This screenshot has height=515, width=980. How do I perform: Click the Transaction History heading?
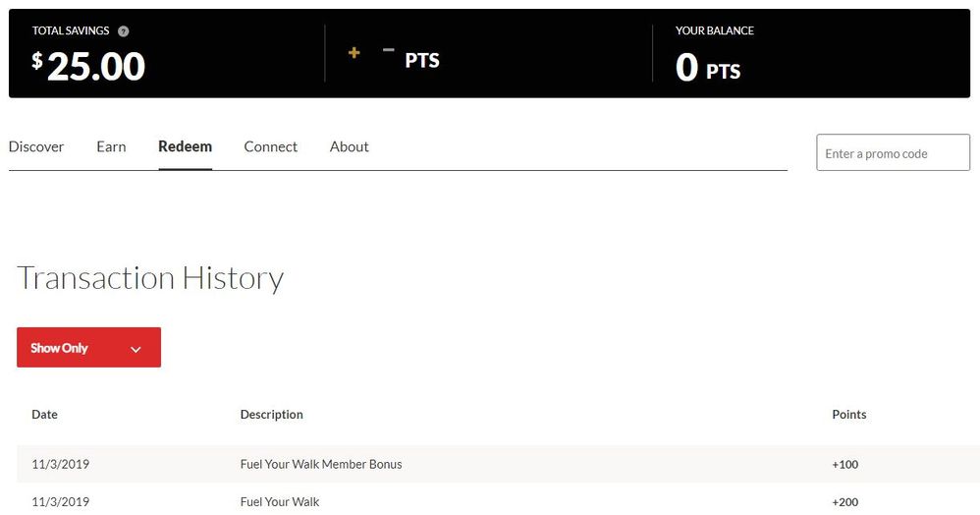click(x=150, y=278)
